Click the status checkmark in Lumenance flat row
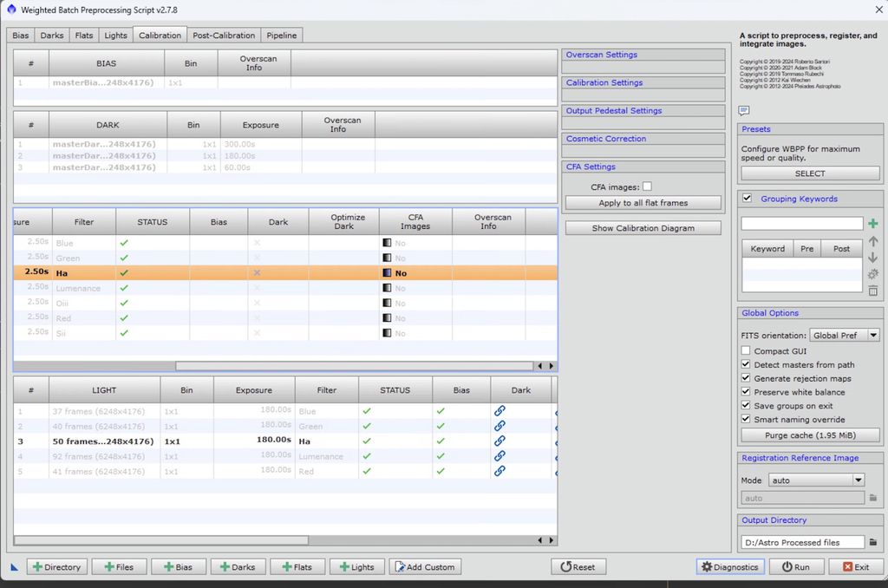 (124, 288)
